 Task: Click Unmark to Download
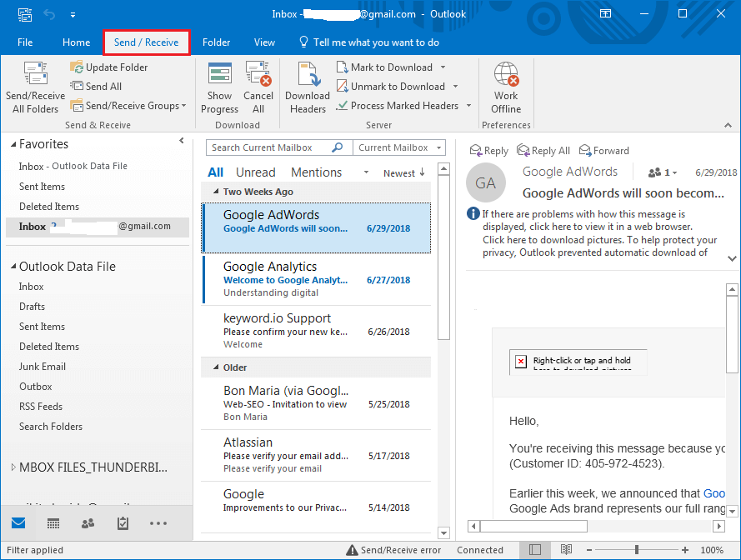tap(391, 87)
